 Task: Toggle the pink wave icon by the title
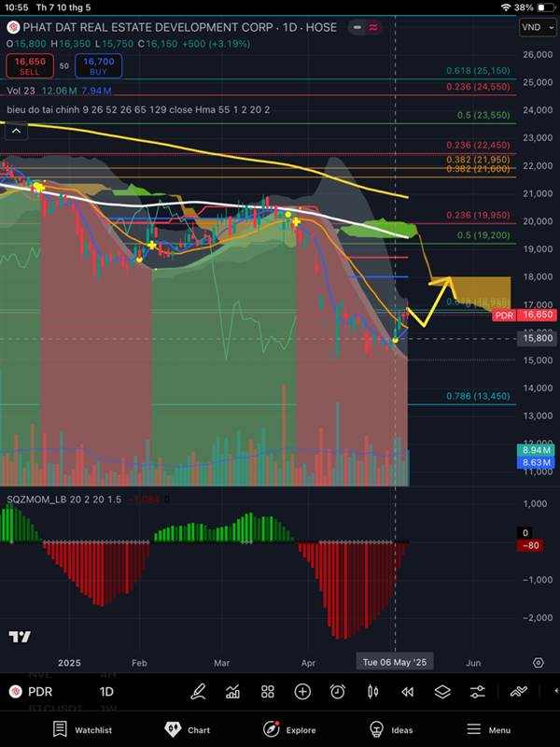373,27
